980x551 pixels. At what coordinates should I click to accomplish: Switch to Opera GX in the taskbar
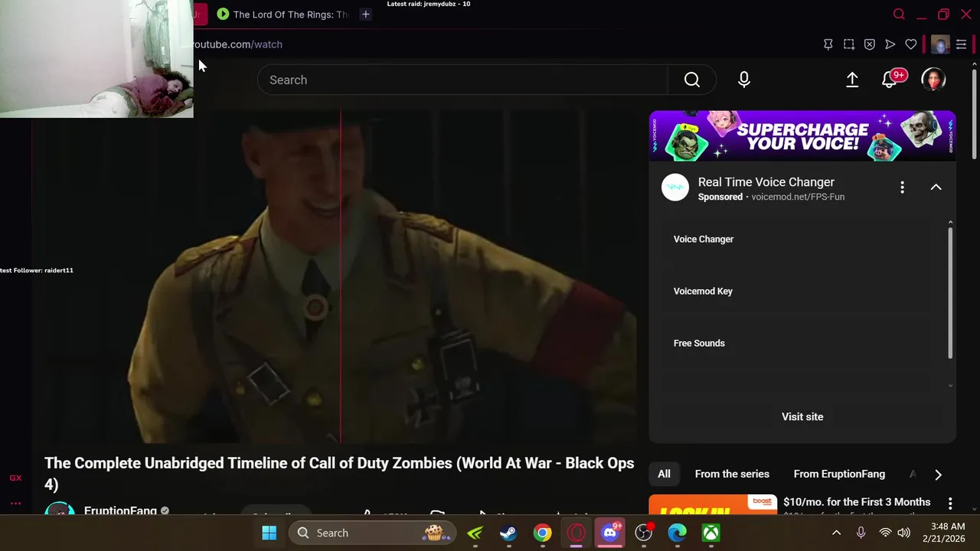(576, 533)
